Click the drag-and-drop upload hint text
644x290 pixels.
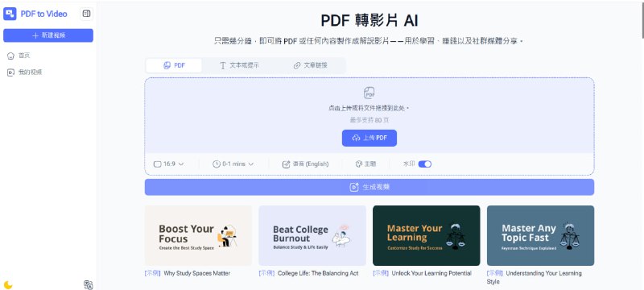pos(369,109)
